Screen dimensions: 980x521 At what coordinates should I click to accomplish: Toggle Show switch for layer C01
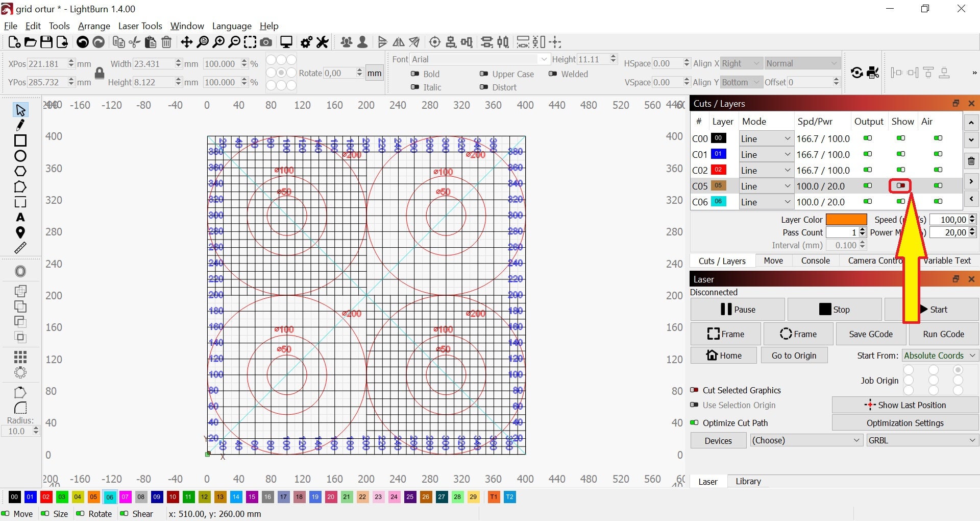901,154
